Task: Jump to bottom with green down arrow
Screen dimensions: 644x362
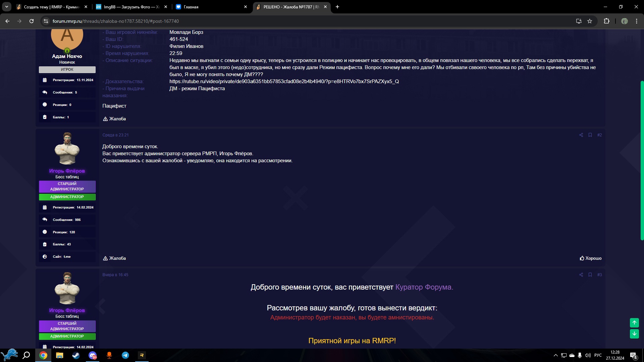Action: tap(634, 334)
